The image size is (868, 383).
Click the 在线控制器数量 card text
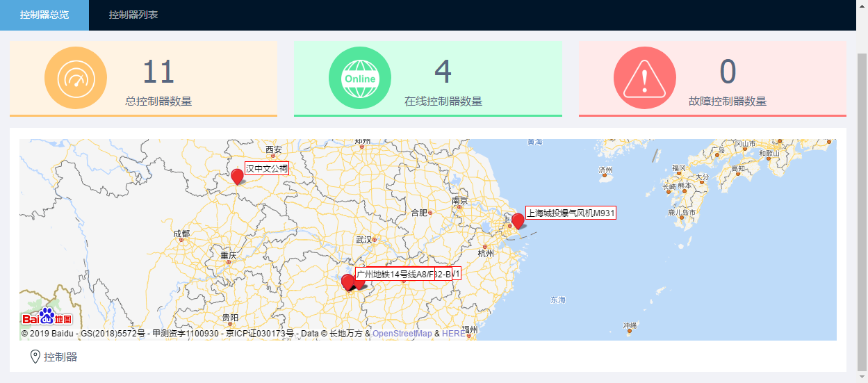(x=443, y=101)
